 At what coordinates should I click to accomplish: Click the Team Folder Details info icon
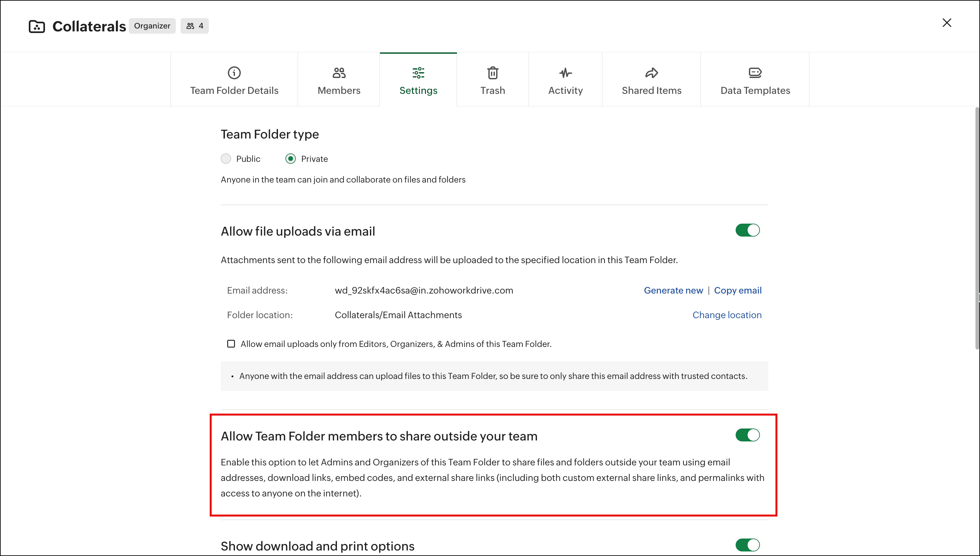234,72
